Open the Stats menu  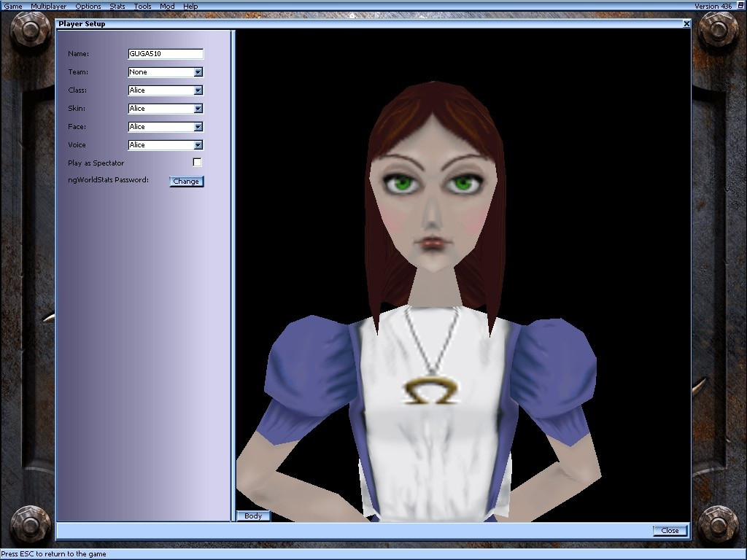point(117,6)
